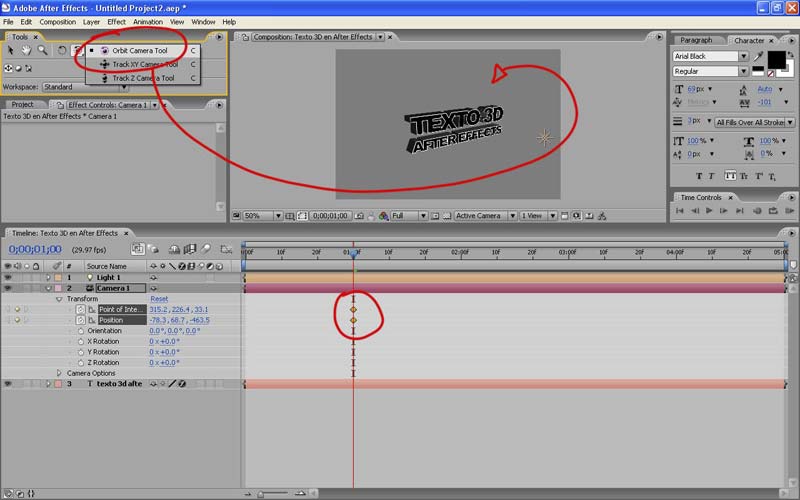
Task: Select the Hand tool
Action: tap(26, 50)
